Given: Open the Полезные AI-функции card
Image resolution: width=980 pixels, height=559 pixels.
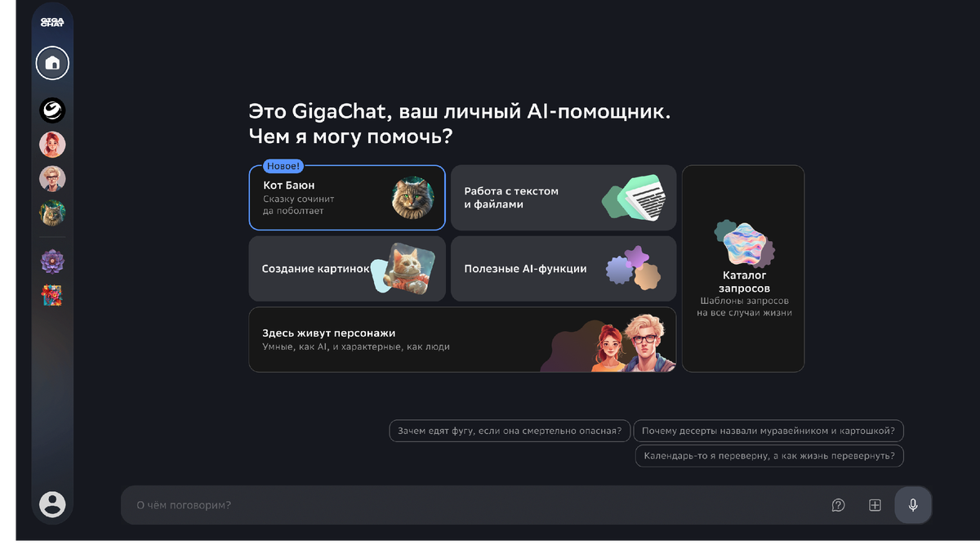Looking at the screenshot, I should [x=563, y=269].
